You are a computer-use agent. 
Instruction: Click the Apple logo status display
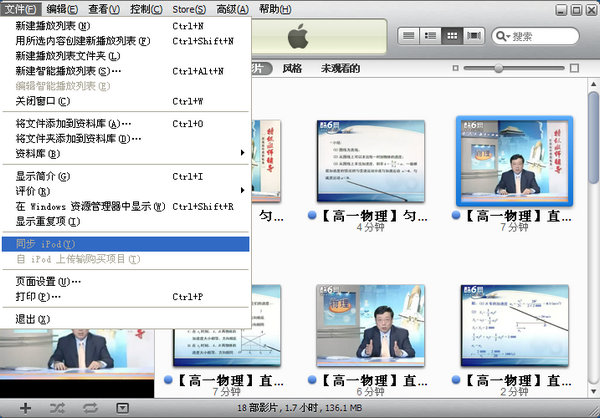[x=298, y=36]
